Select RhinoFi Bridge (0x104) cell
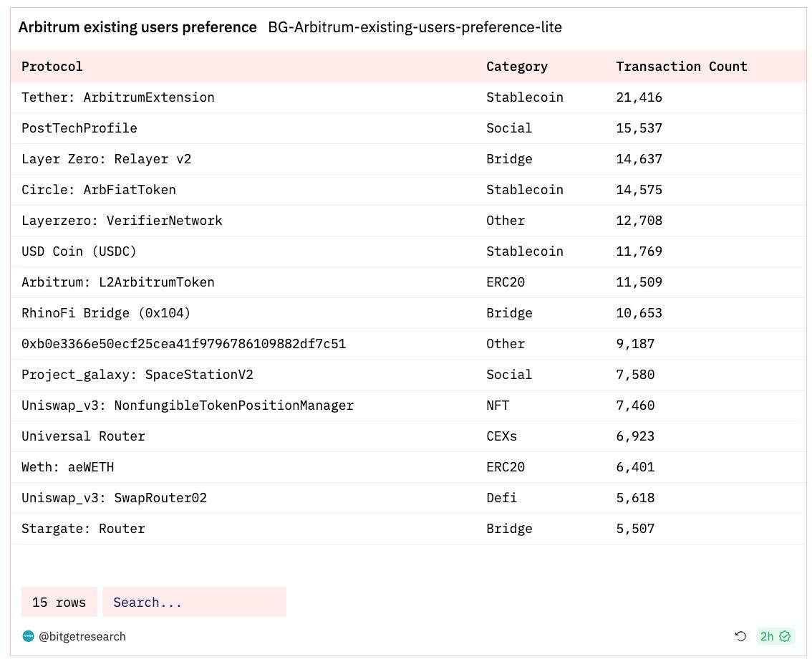This screenshot has width=812, height=662. coord(106,313)
